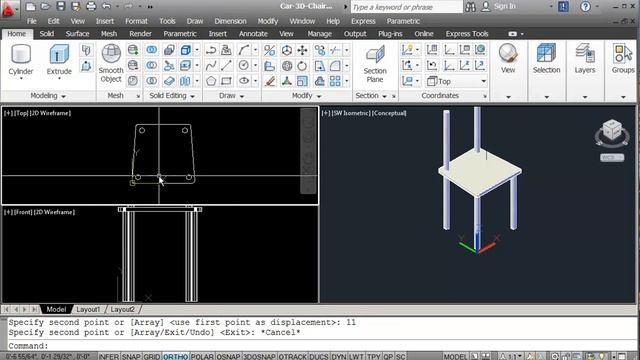640x360 pixels.
Task: Click the MODEL button in status bar
Action: [x=455, y=356]
